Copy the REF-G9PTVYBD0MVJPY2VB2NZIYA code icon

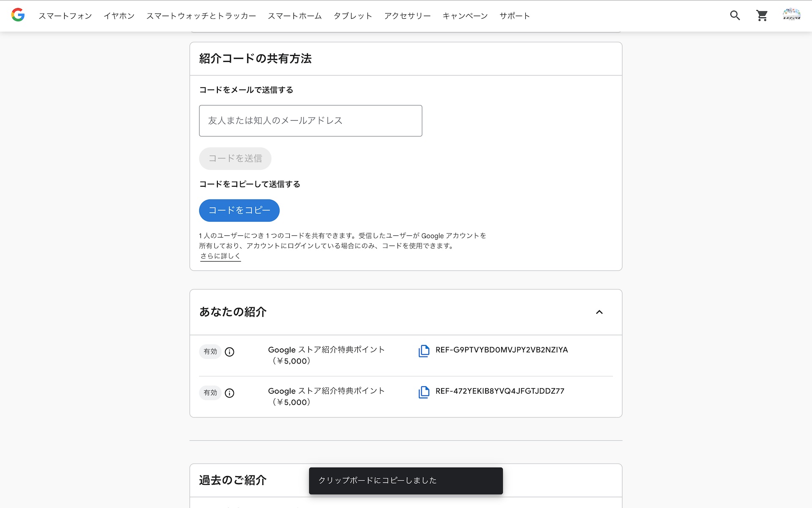click(x=424, y=351)
